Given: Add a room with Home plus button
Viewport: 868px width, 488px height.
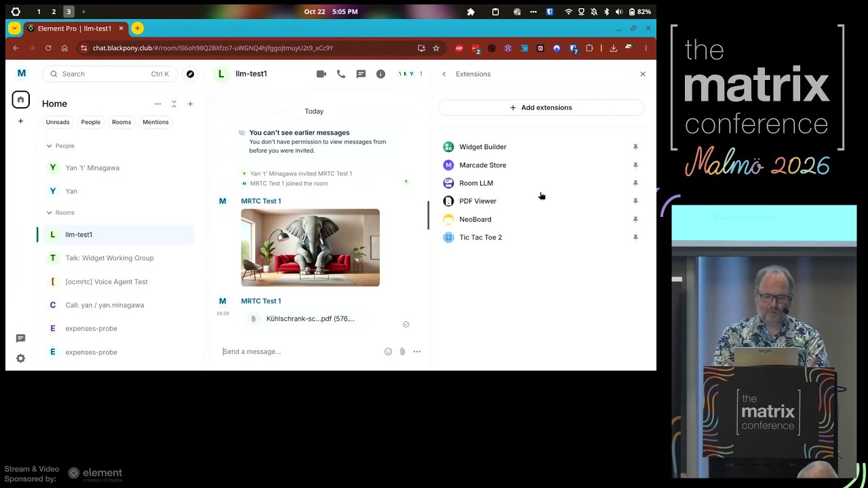Looking at the screenshot, I should 190,104.
